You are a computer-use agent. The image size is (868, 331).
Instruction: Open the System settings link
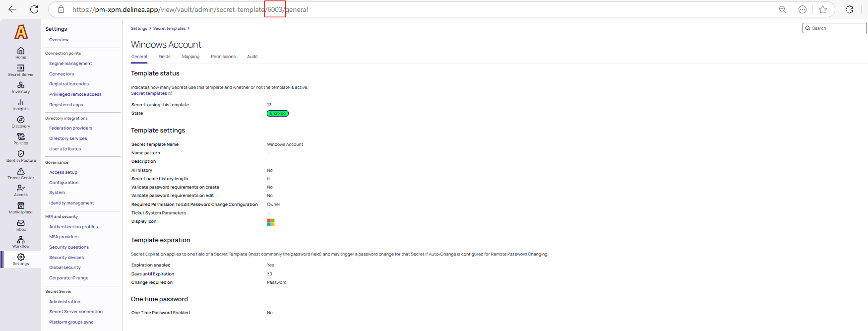pos(57,193)
